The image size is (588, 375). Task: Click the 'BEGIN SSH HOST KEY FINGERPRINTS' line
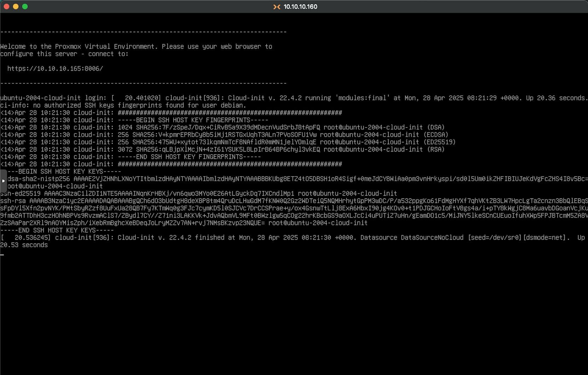click(134, 120)
